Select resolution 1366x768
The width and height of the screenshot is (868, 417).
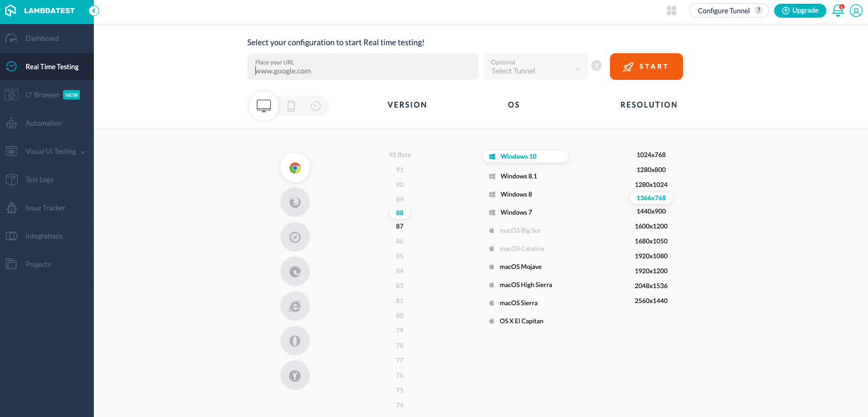coord(651,198)
